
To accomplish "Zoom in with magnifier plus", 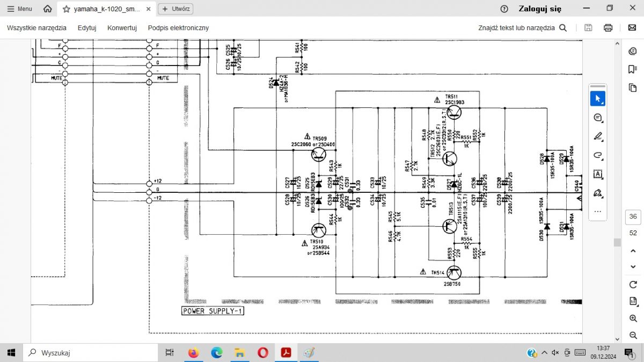I will [x=633, y=318].
